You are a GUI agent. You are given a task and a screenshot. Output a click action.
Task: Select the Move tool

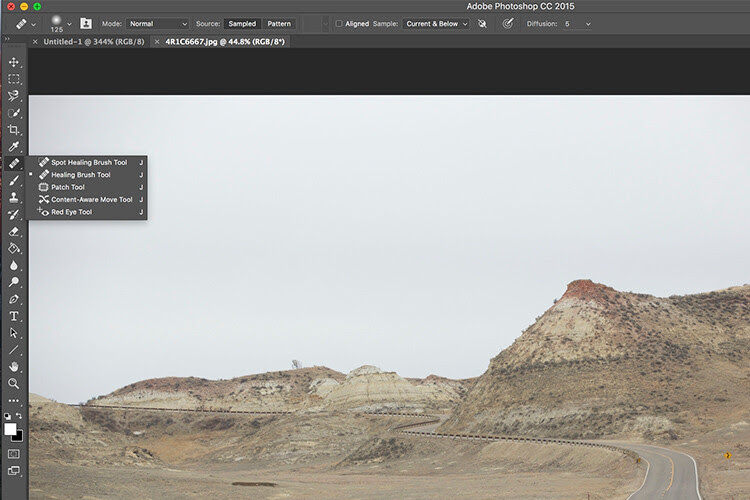[13, 62]
